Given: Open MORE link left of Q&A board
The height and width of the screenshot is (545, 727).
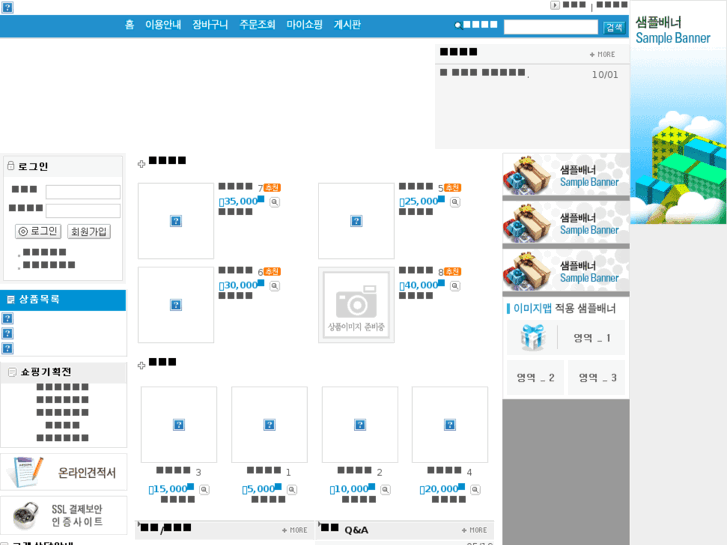Looking at the screenshot, I should click(294, 530).
